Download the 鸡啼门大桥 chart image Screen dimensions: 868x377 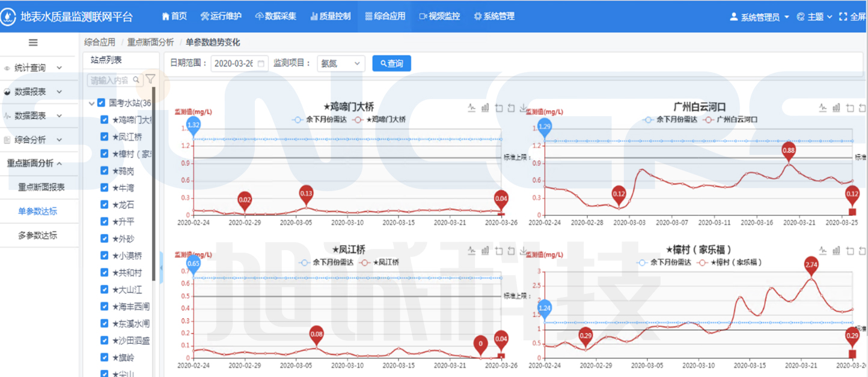tap(523, 108)
